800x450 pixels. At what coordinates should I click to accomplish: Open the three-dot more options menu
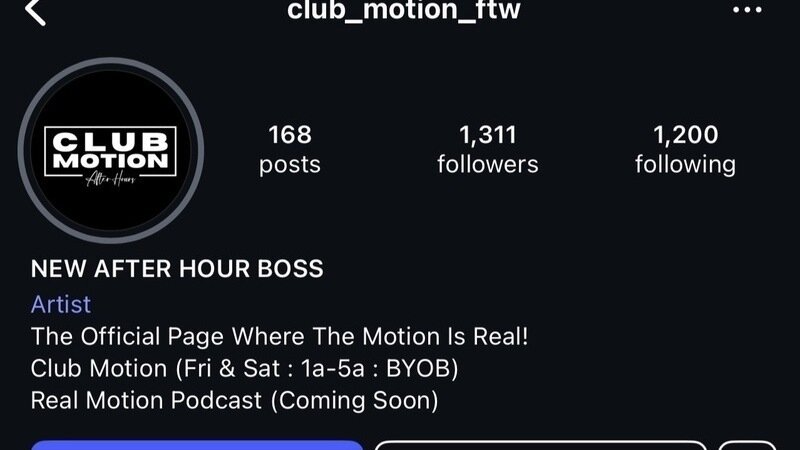point(747,10)
